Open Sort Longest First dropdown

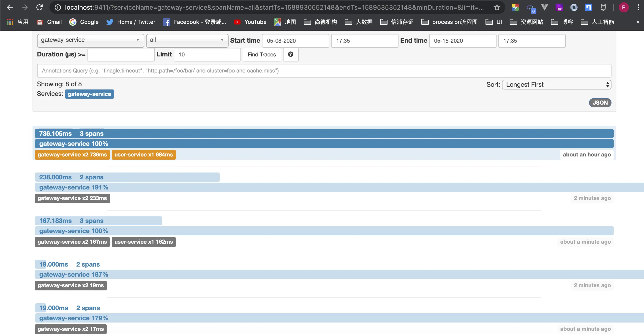(556, 85)
